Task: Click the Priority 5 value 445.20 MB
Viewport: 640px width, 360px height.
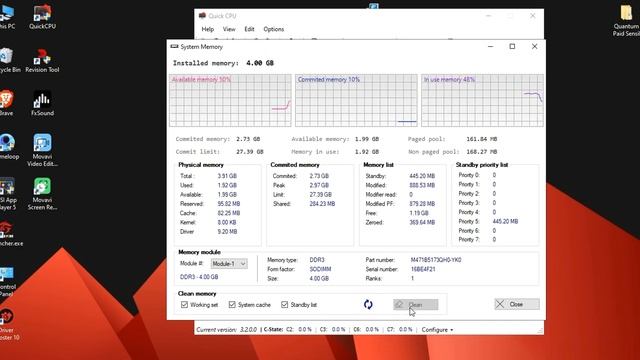Action: coord(505,221)
